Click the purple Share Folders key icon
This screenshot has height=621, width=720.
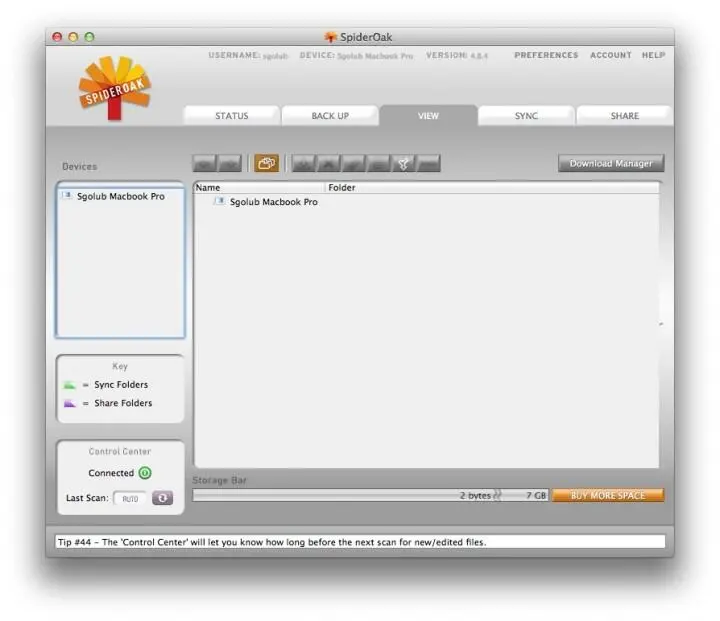click(x=70, y=403)
